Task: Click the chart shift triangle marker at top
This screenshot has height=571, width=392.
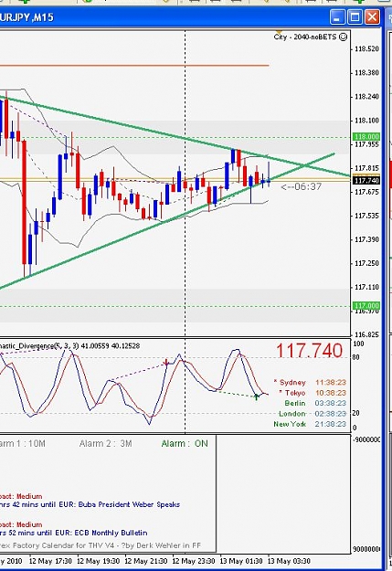Action: point(280,32)
